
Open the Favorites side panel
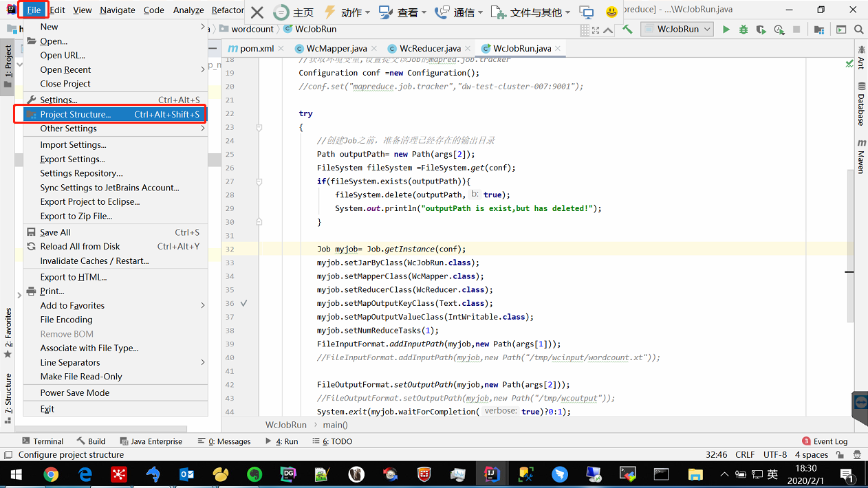point(8,333)
